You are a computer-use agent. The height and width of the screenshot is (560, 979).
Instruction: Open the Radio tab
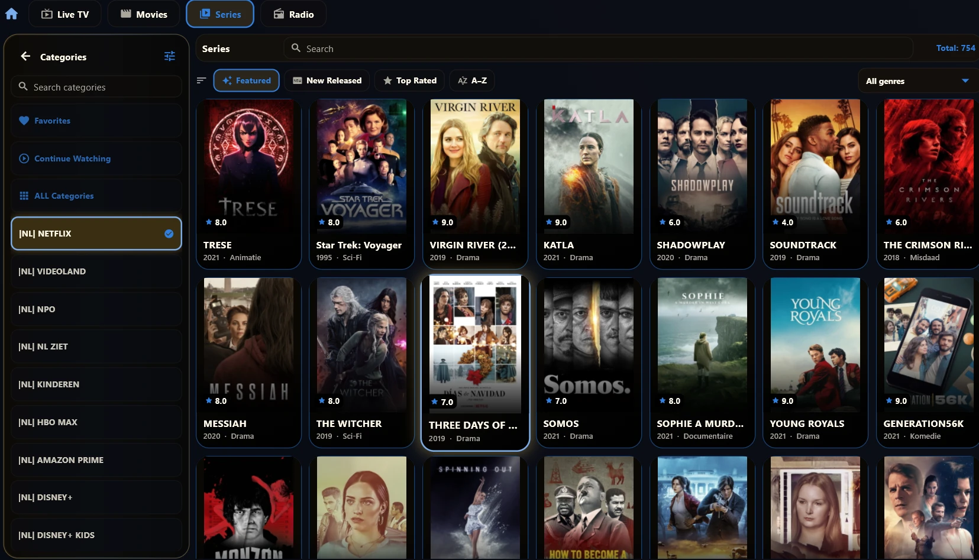coord(293,14)
